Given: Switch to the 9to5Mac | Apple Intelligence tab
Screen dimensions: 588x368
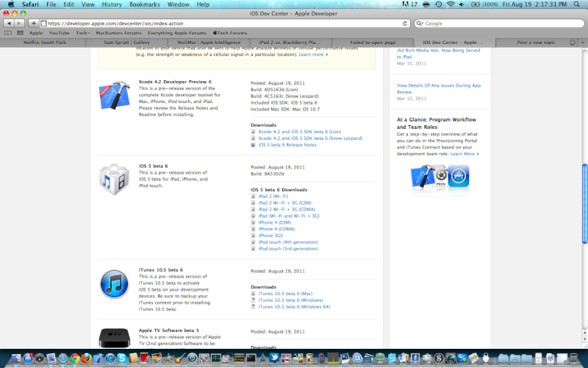Looking at the screenshot, I should (x=209, y=43).
